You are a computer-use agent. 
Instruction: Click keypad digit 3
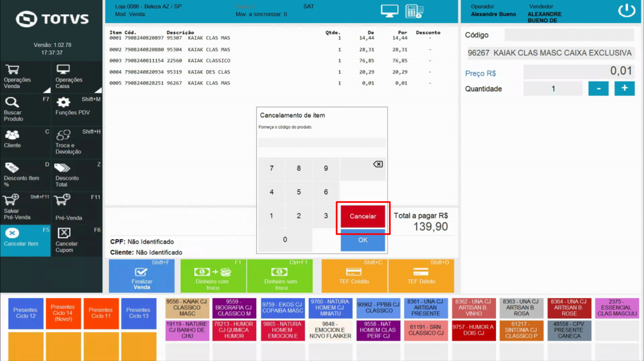click(x=326, y=216)
